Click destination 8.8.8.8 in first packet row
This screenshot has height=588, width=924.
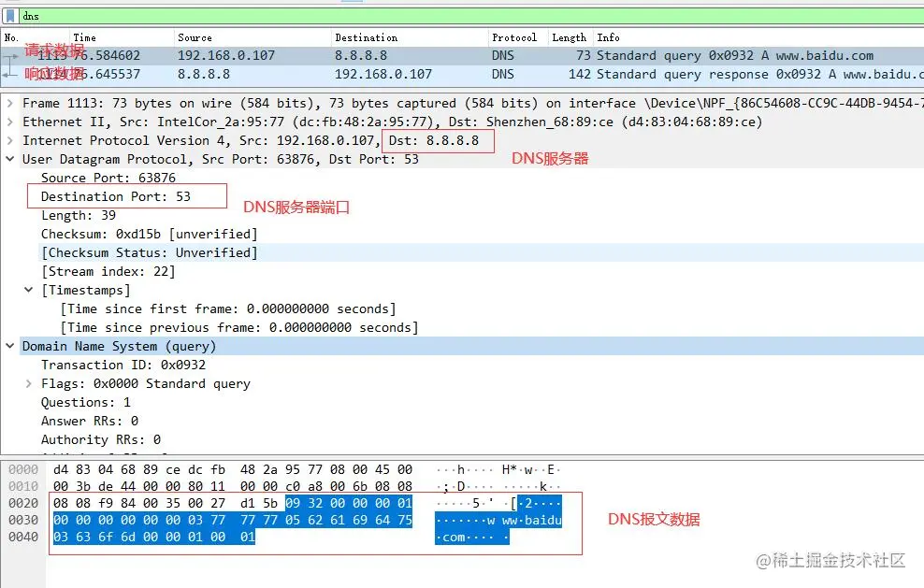[x=361, y=55]
